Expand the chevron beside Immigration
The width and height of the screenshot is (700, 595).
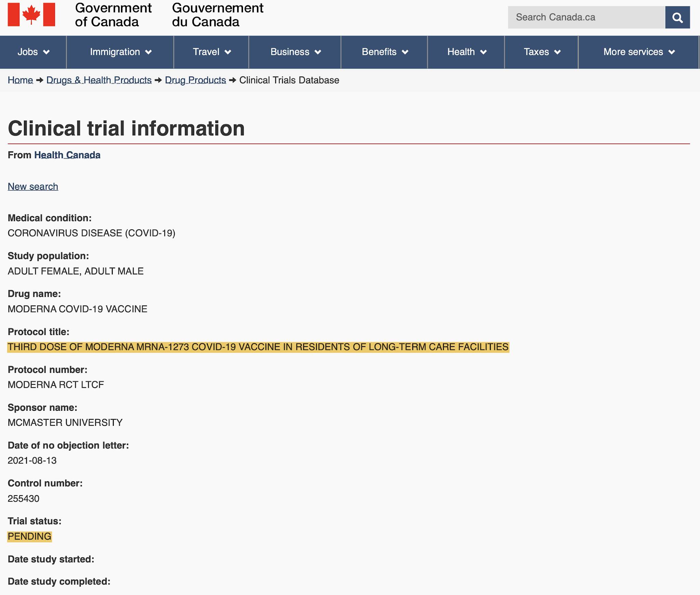click(x=148, y=52)
